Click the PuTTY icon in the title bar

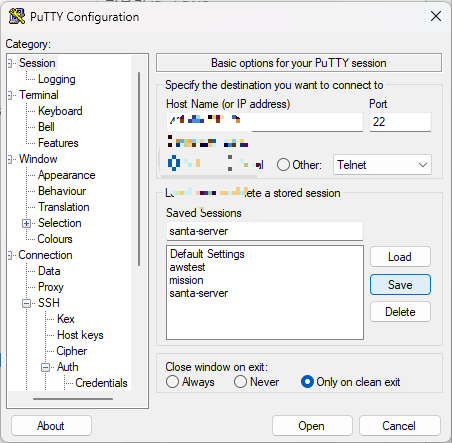17,16
